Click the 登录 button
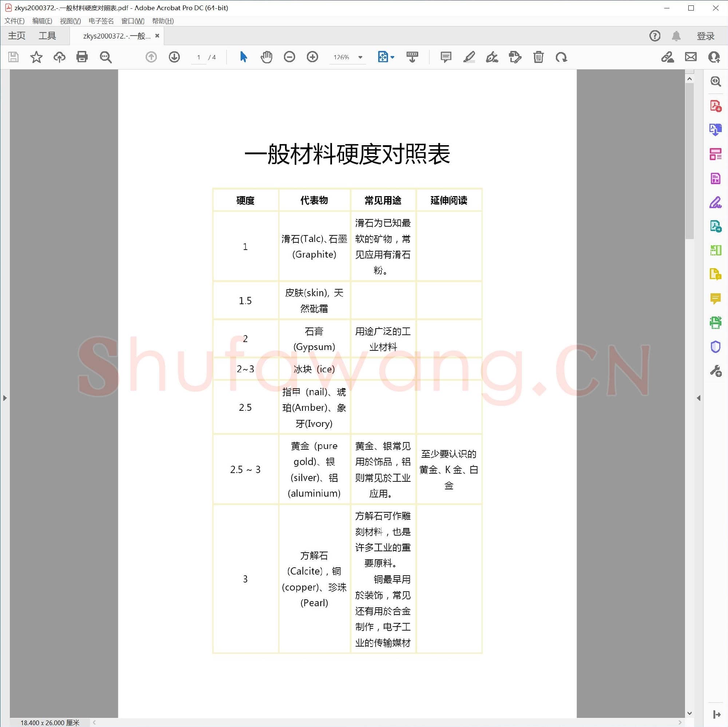This screenshot has height=727, width=728. click(x=705, y=35)
